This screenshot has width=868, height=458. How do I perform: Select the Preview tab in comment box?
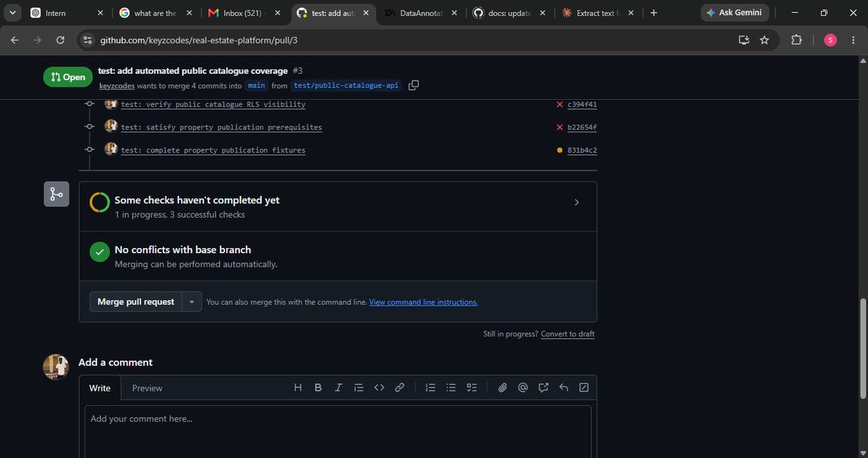[x=148, y=388]
